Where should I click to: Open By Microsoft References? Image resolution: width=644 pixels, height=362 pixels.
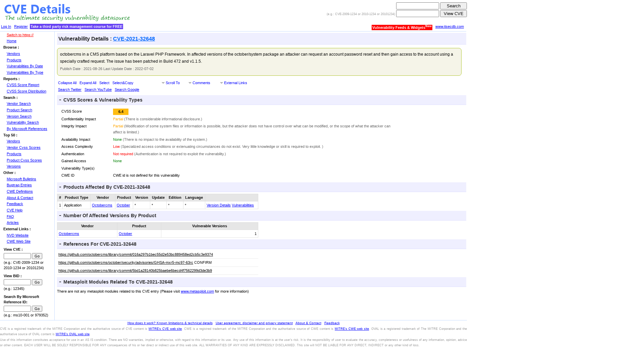click(x=27, y=129)
